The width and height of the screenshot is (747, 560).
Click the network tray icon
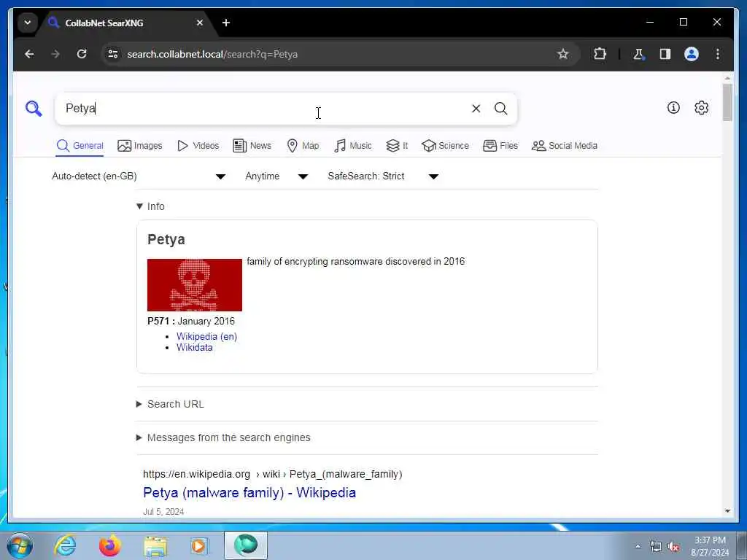656,547
